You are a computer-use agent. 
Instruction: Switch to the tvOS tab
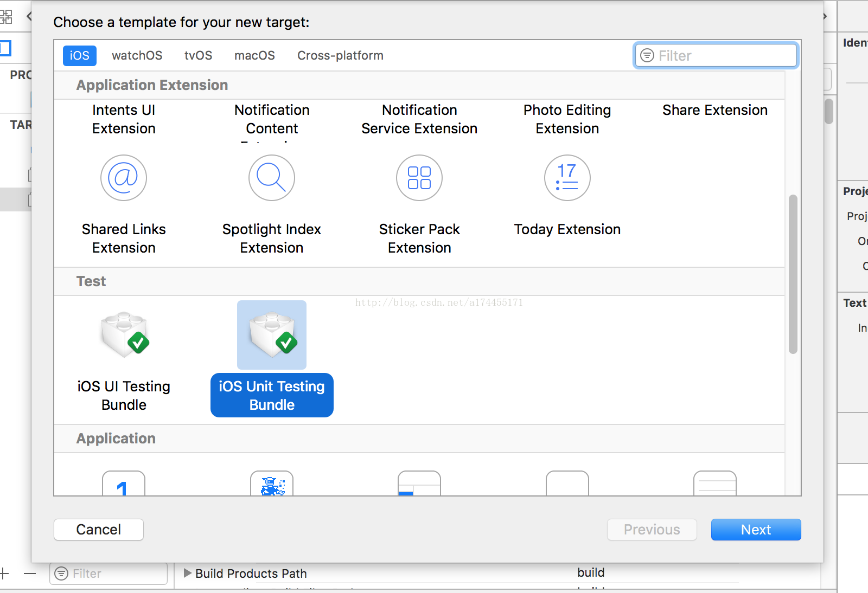point(198,55)
